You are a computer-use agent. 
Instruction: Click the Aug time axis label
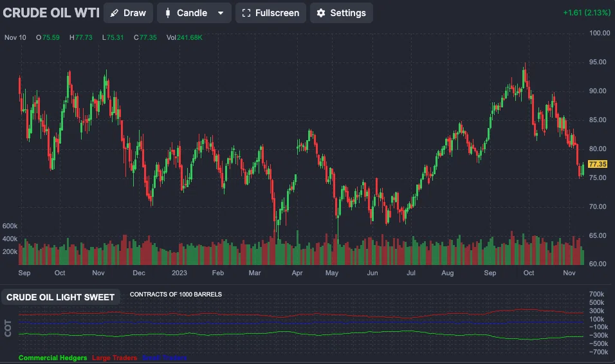[448, 273]
